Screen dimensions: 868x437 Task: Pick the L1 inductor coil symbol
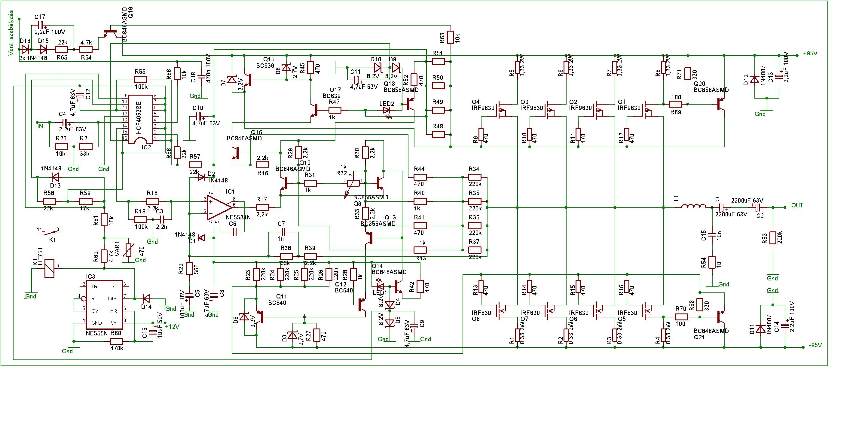(694, 206)
